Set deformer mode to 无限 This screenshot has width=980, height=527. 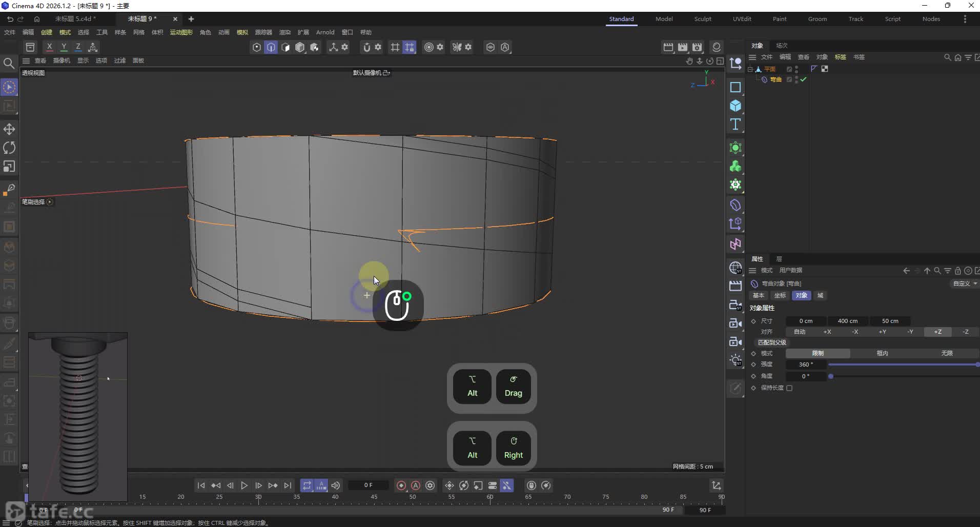(947, 353)
